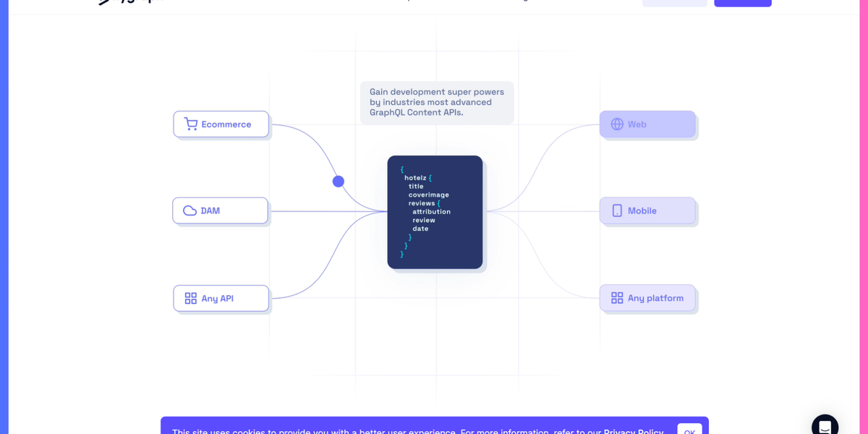Viewport: 868px width, 434px height.
Task: Click the GraphQL super powers tooltip card
Action: coord(436,102)
